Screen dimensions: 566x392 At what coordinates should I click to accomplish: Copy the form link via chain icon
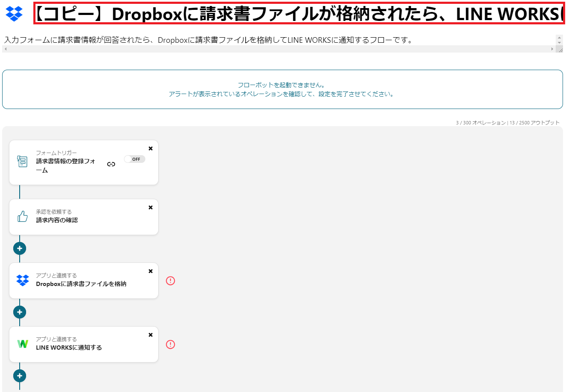pyautogui.click(x=111, y=164)
